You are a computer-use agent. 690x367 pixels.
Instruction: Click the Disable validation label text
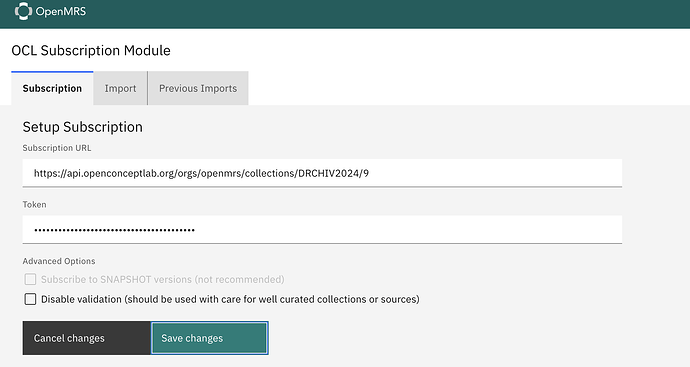click(x=230, y=299)
